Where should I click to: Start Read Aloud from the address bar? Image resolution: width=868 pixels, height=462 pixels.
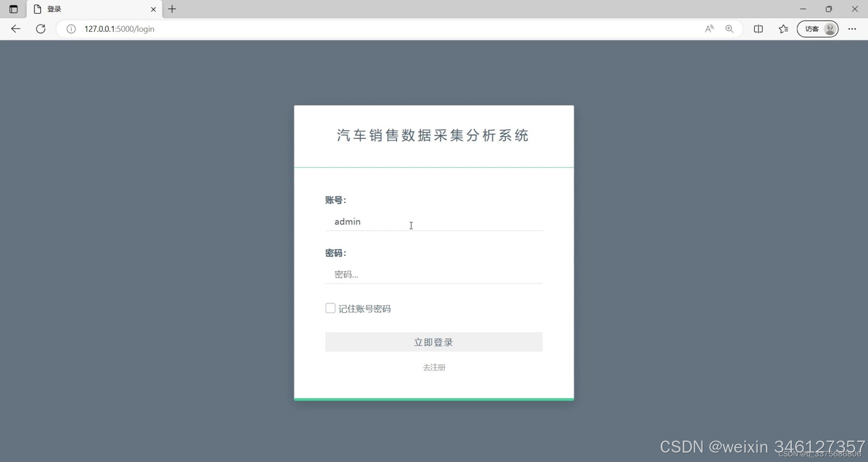point(709,29)
